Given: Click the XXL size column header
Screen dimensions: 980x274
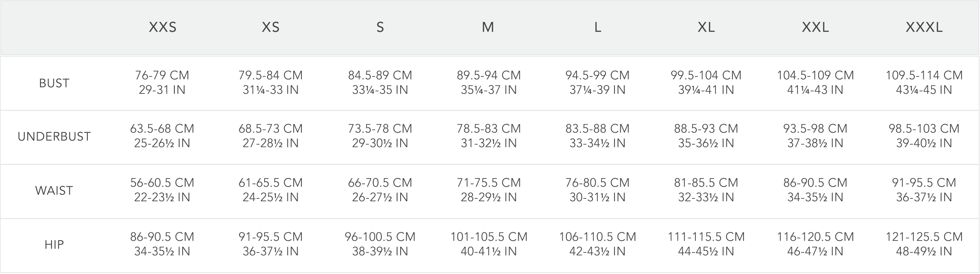Looking at the screenshot, I should click(x=815, y=27).
